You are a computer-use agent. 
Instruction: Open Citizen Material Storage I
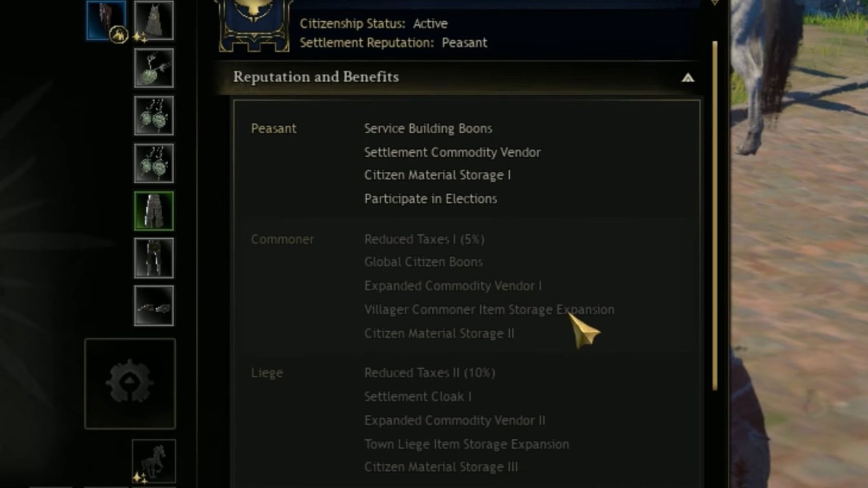[x=437, y=175]
